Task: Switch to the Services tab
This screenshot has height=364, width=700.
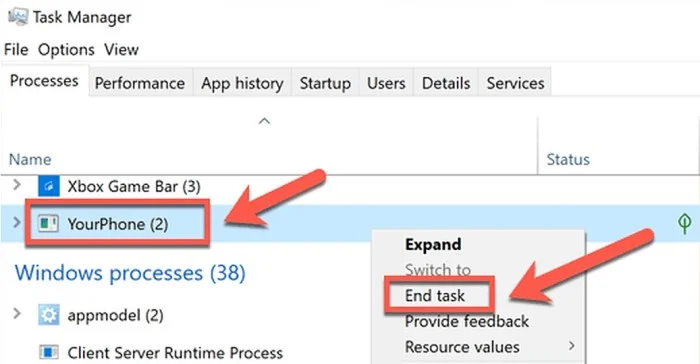Action: (515, 83)
